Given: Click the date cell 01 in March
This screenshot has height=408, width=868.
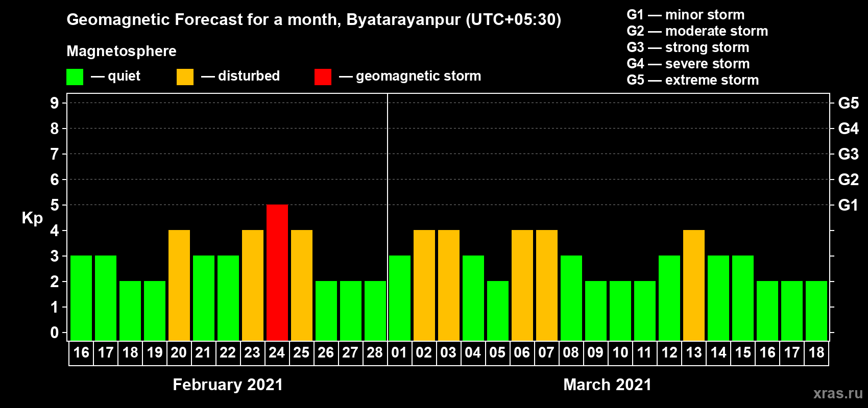Looking at the screenshot, I should click(x=399, y=353).
